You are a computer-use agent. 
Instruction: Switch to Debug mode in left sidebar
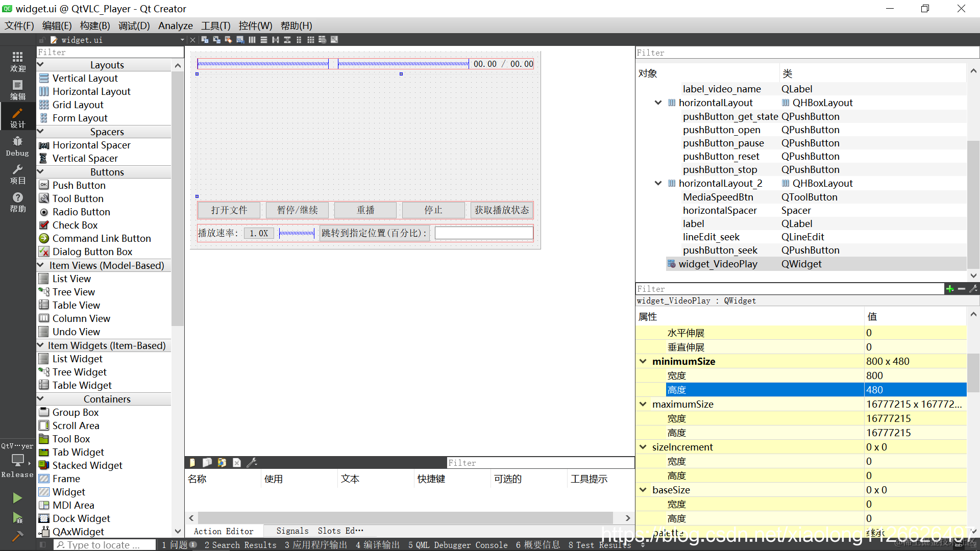pyautogui.click(x=17, y=146)
